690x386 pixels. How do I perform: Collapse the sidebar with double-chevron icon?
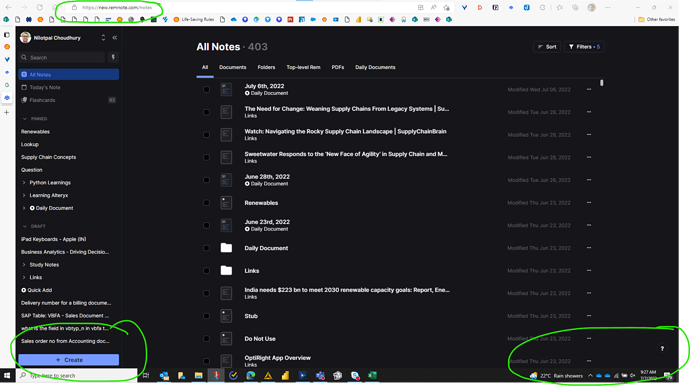click(114, 38)
